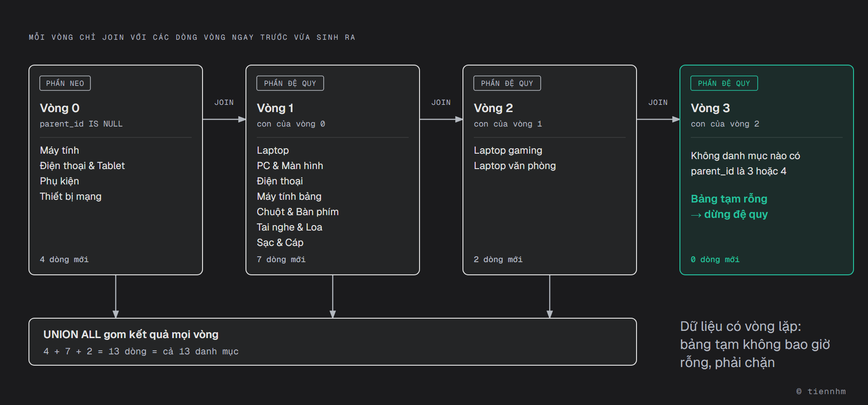Image resolution: width=868 pixels, height=405 pixels.
Task: Click green PHẦN ĐỆ QUY badge
Action: (x=724, y=83)
